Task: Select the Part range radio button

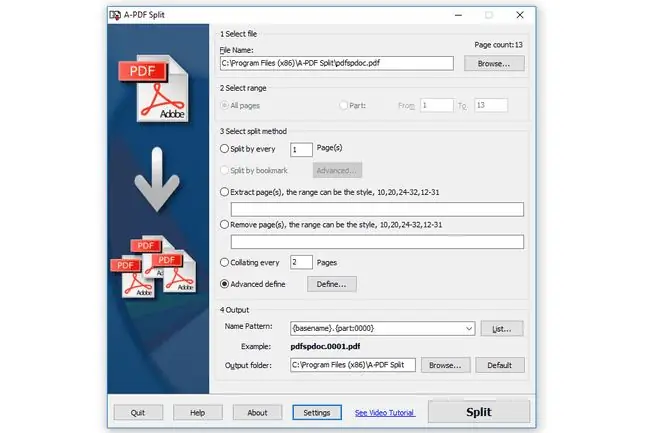Action: [343, 105]
